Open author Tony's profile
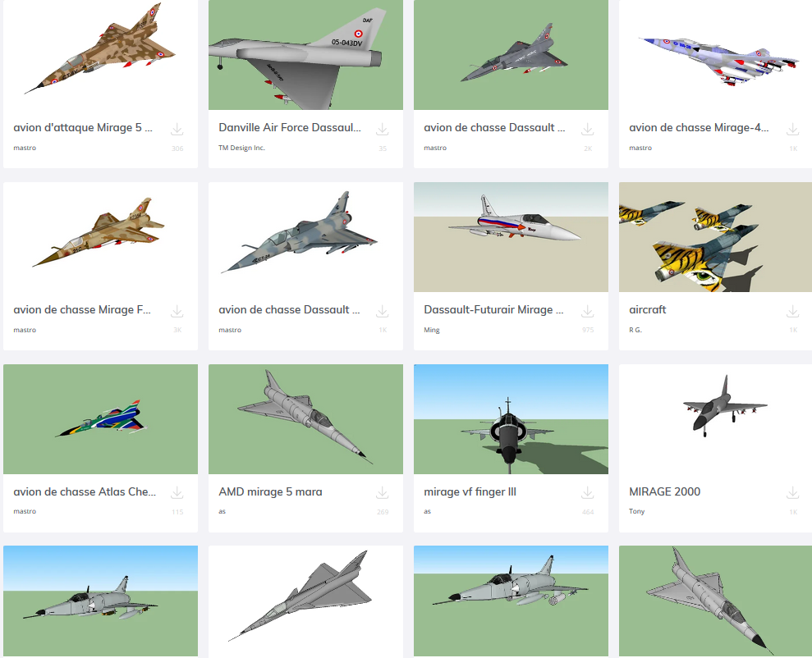The image size is (812, 658). click(636, 512)
